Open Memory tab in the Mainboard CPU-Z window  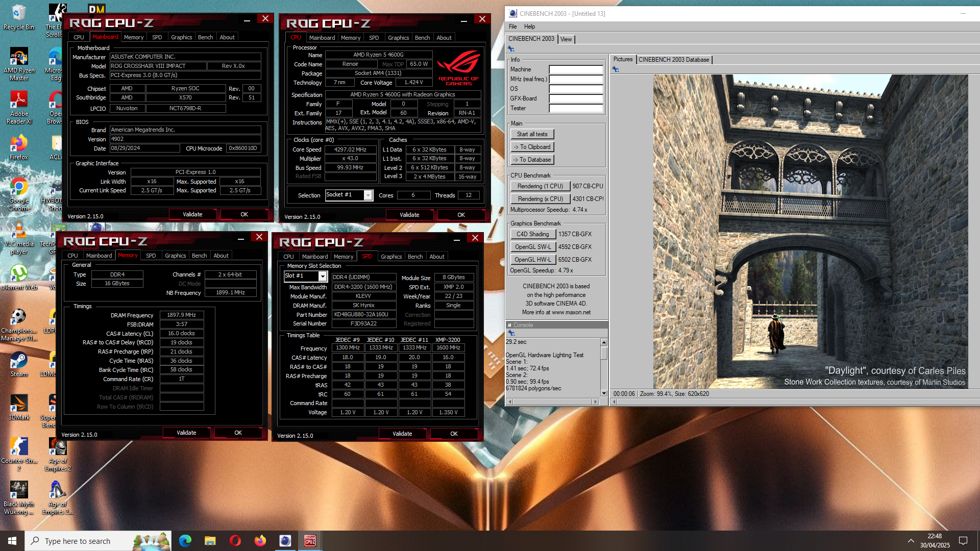(x=134, y=37)
